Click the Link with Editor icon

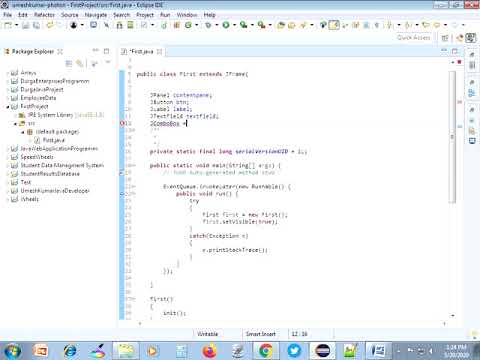(80, 63)
